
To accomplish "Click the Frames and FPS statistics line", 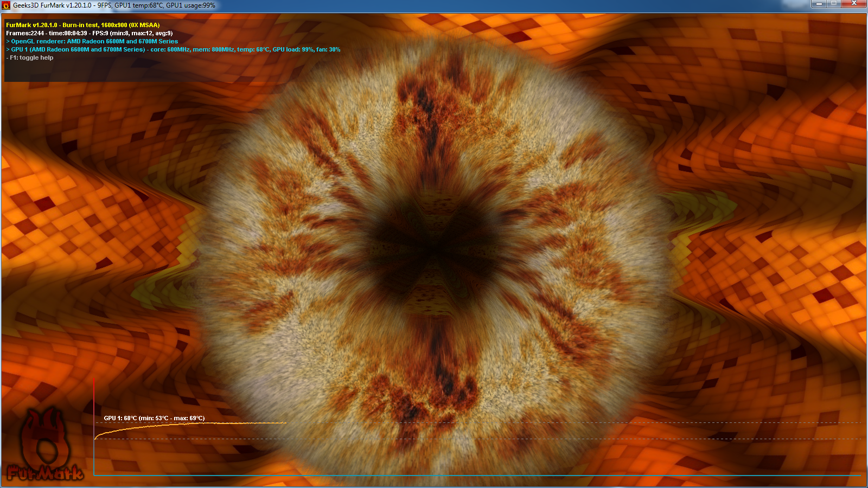I will point(90,33).
